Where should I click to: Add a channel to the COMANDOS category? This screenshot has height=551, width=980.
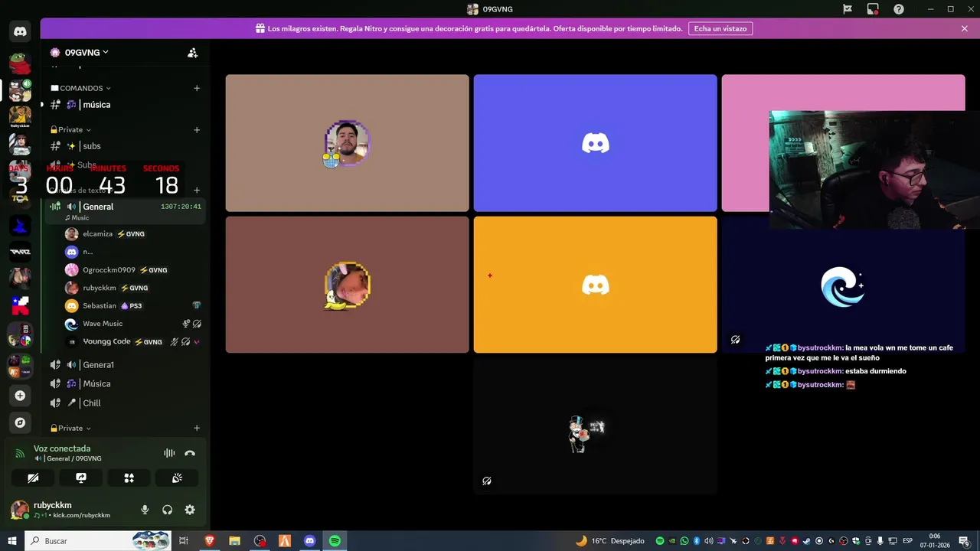click(197, 88)
